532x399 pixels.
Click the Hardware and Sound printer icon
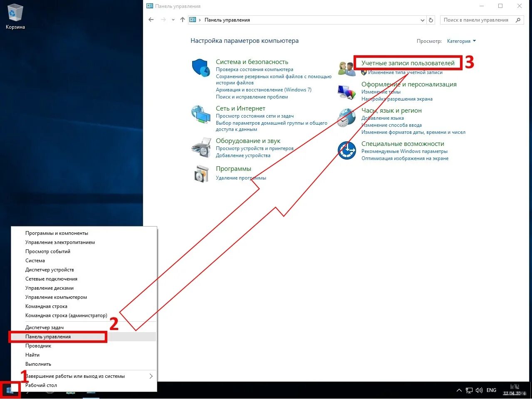(201, 147)
